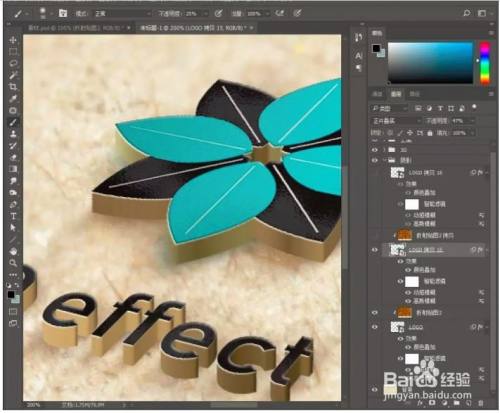This screenshot has width=500, height=413.
Task: Open search icon at top right
Action: pyautogui.click(x=467, y=13)
